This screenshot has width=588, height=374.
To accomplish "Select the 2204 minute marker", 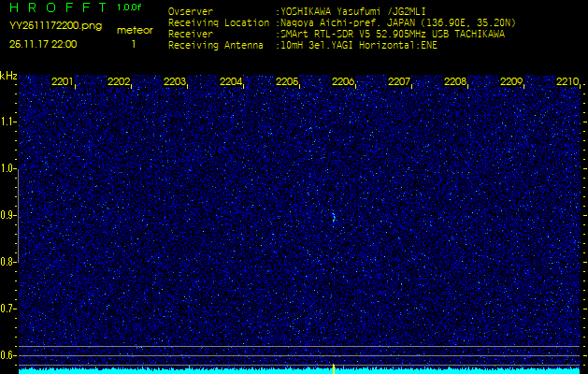I will [x=231, y=81].
